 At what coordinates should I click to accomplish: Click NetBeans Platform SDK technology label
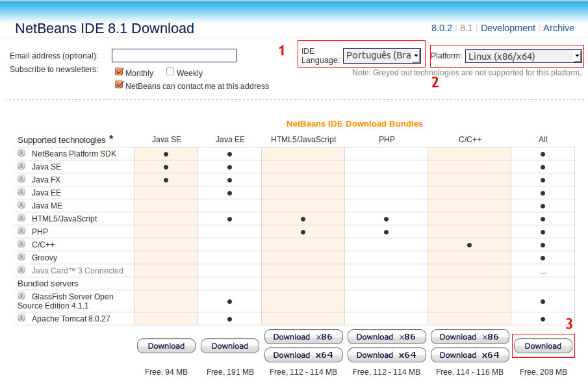coord(74,154)
